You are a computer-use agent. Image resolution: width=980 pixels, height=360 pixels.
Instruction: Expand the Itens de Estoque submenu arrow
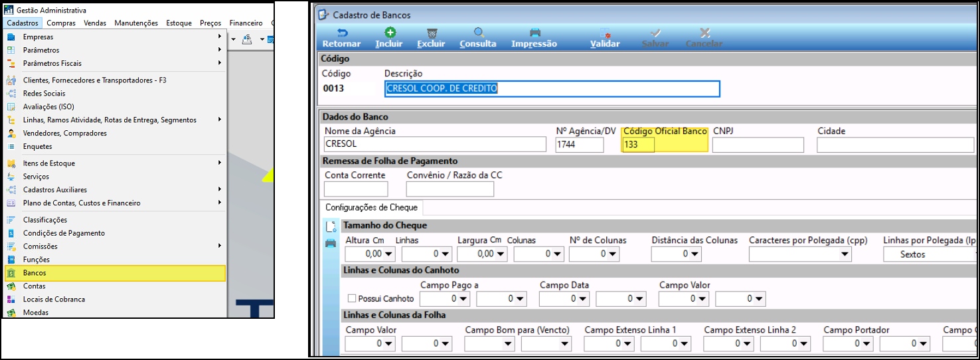tap(219, 163)
